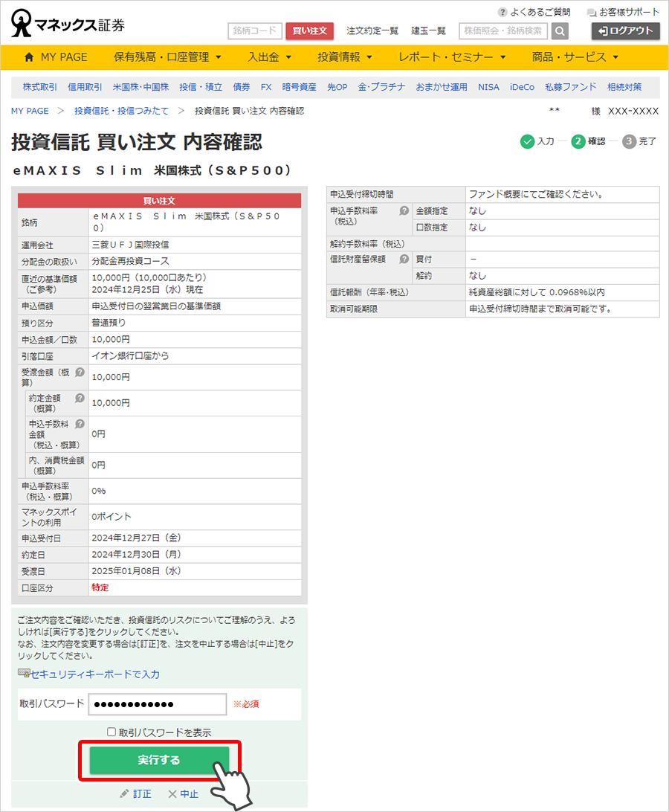Open help icon beside 受渡金額（概算）
669x812 pixels.
[80, 373]
